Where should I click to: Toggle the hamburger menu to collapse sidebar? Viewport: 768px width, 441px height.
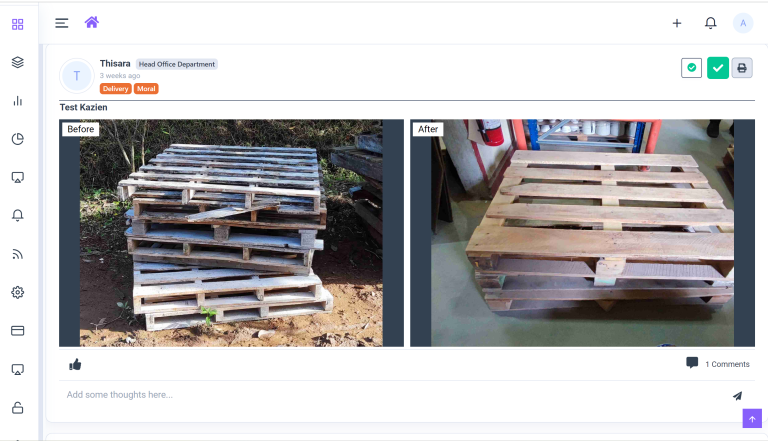(62, 23)
